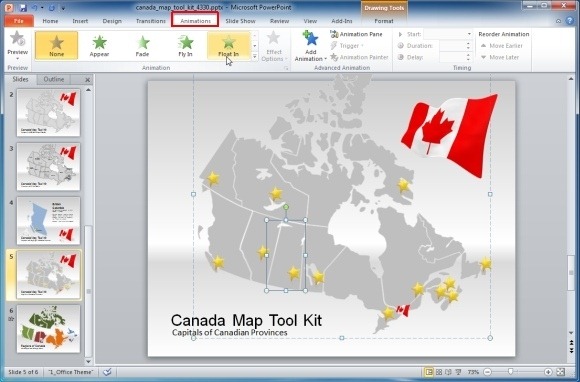
Task: Open Add Animation gallery
Action: 311,46
